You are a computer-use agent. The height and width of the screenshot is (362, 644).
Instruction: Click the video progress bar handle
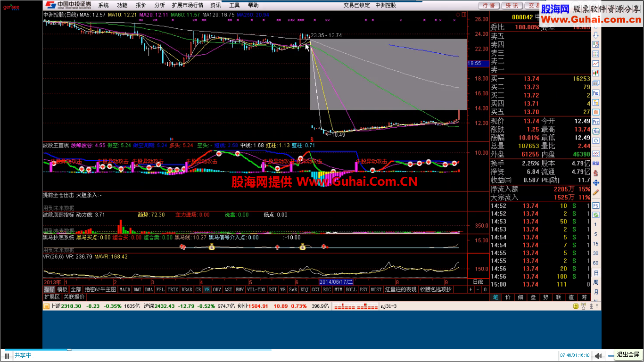click(x=69, y=349)
